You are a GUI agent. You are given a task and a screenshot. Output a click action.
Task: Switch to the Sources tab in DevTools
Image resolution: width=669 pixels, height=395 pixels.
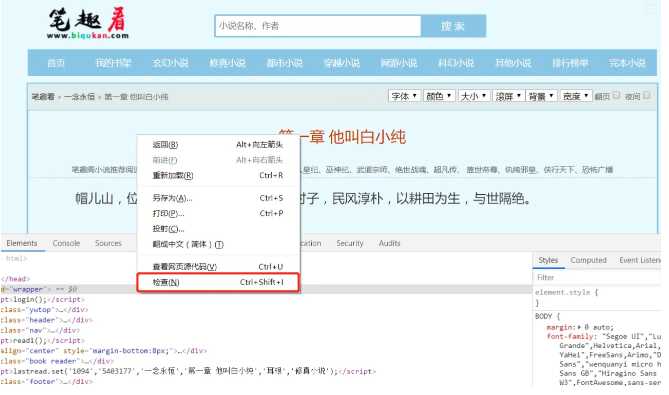click(x=108, y=243)
